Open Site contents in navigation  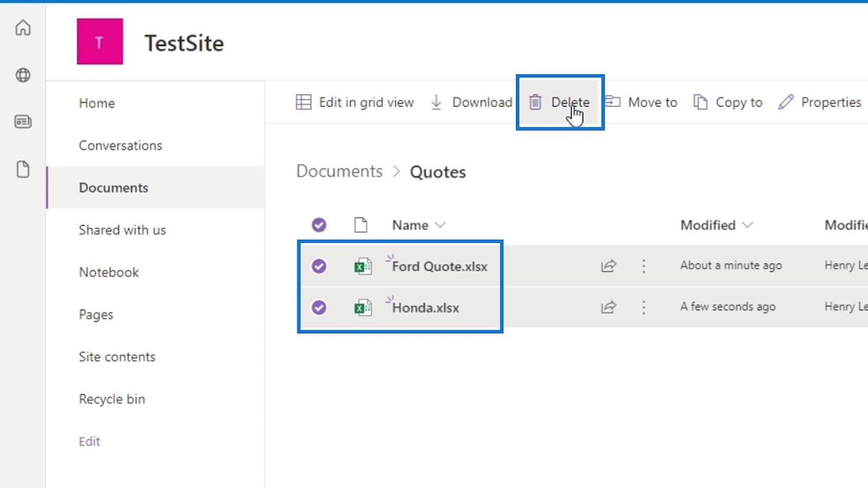coord(117,357)
